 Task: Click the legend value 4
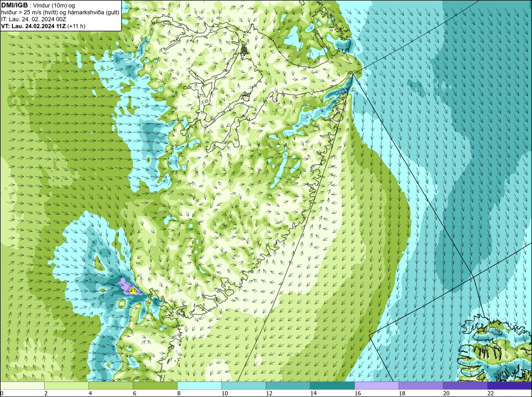pyautogui.click(x=90, y=393)
